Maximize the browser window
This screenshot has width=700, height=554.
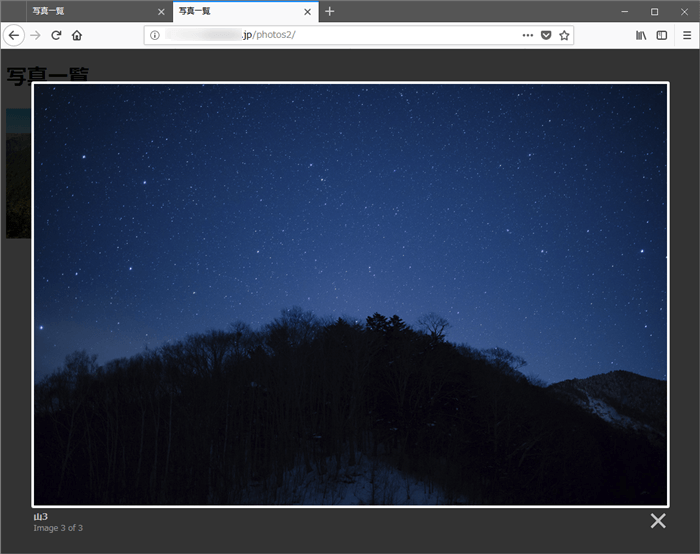654,12
